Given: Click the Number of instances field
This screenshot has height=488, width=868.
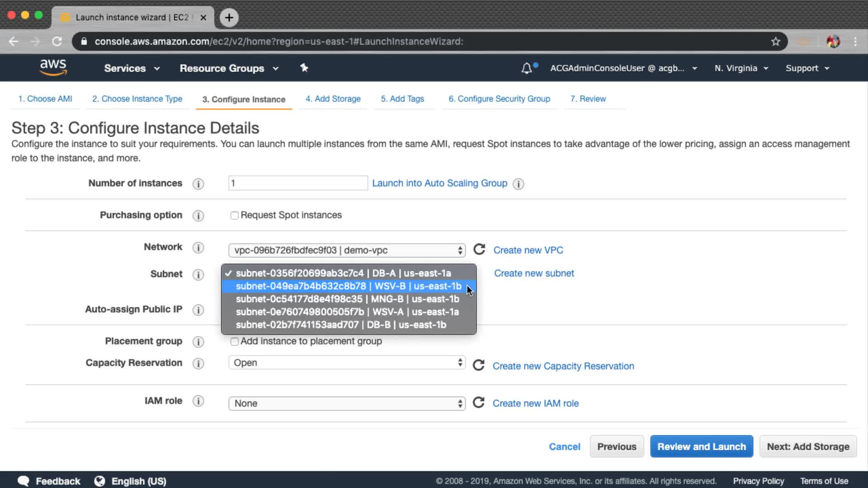Looking at the screenshot, I should coord(297,183).
